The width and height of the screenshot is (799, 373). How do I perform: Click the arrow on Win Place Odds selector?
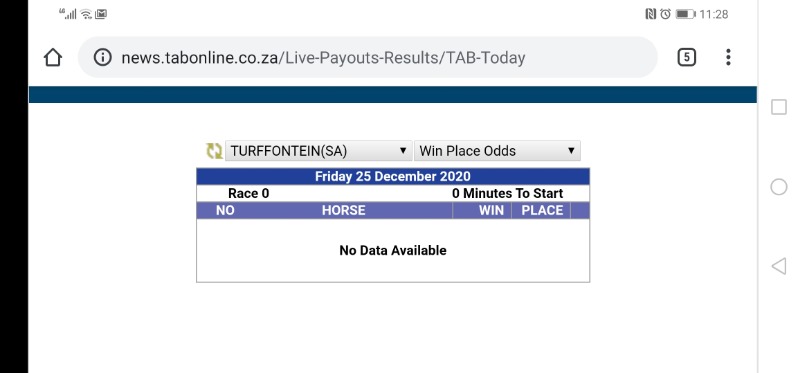pyautogui.click(x=571, y=151)
